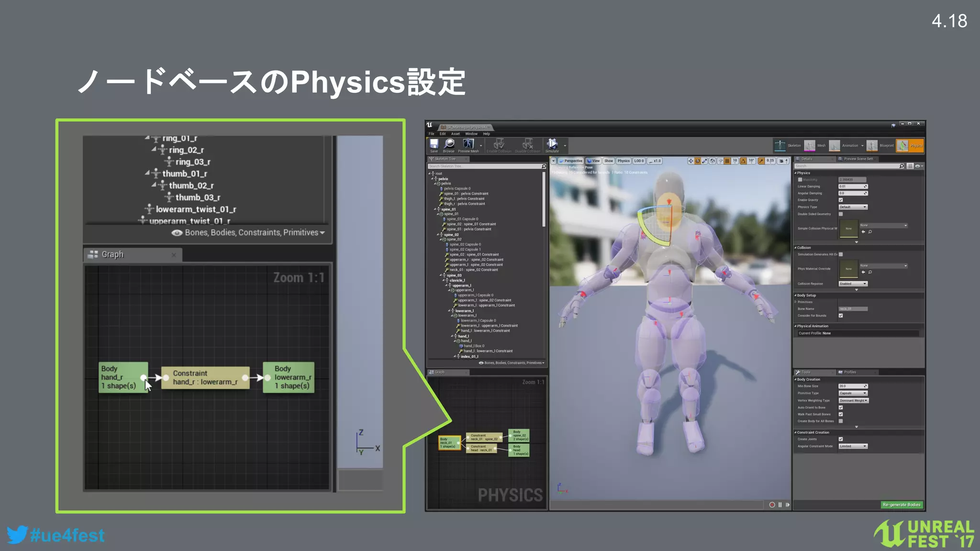980x551 pixels.
Task: Click the Enable Collision toolbar icon
Action: click(x=499, y=143)
